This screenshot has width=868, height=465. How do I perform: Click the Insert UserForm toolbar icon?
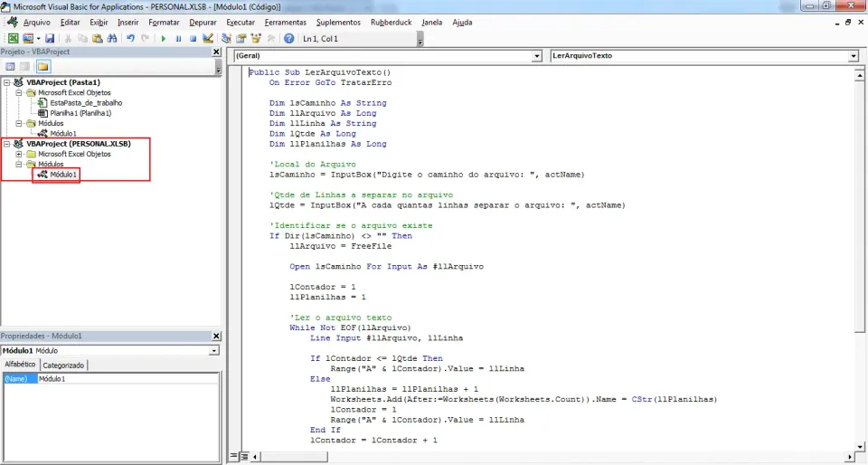(x=27, y=38)
